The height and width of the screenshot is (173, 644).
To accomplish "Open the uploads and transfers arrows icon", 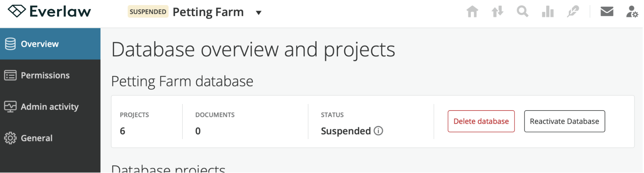I will click(x=497, y=12).
